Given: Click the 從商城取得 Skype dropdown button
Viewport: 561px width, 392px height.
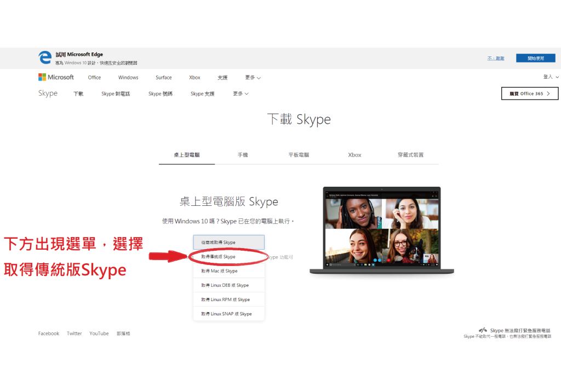Looking at the screenshot, I should (x=228, y=242).
